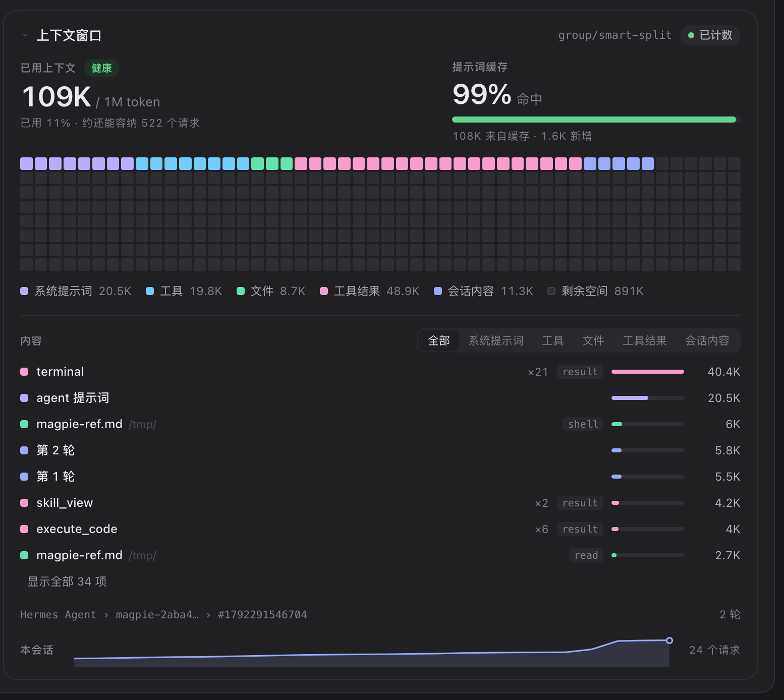Click the 会话内容 legend swatch
This screenshot has height=700, width=784.
pos(438,291)
